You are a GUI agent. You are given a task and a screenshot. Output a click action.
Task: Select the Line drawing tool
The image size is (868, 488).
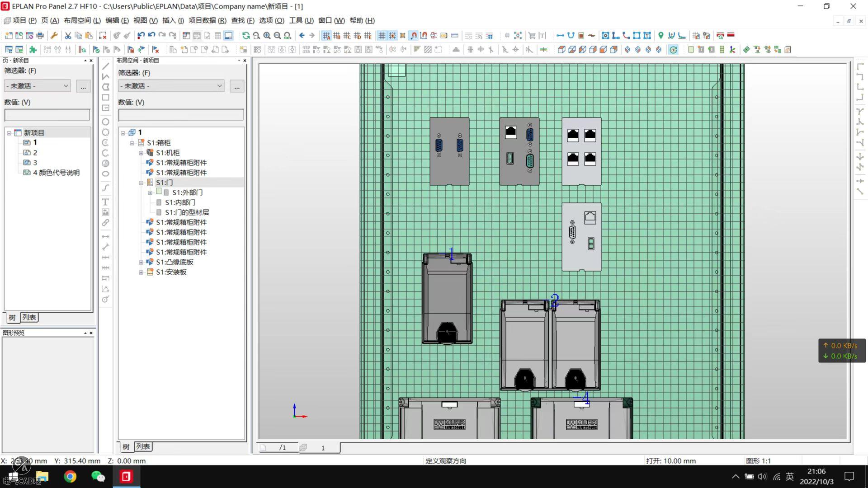tap(105, 66)
